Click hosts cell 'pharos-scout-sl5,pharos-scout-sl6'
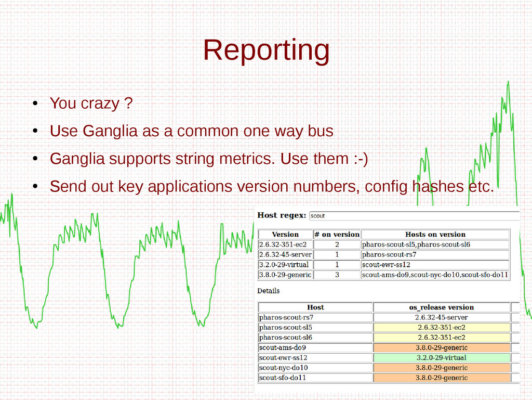 point(435,244)
